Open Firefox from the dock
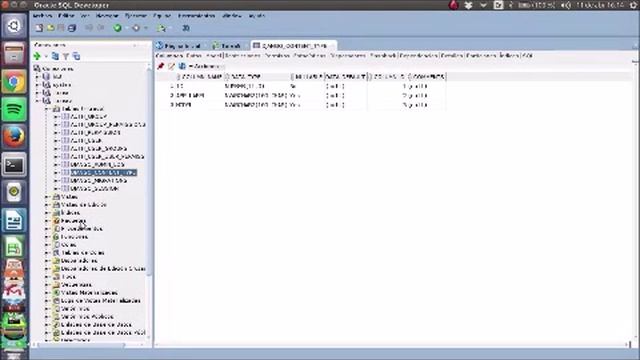The width and height of the screenshot is (640, 360). pyautogui.click(x=14, y=137)
